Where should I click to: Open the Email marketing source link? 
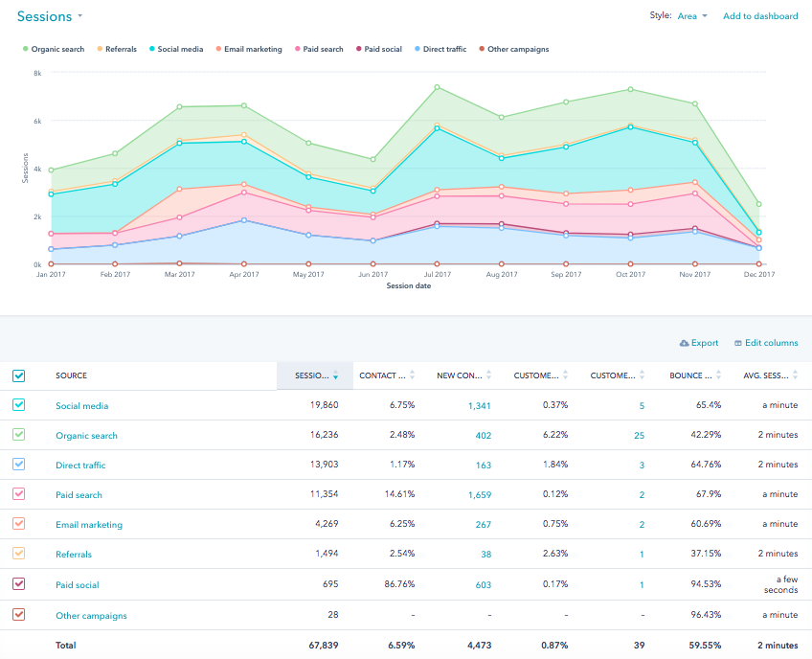pos(89,524)
